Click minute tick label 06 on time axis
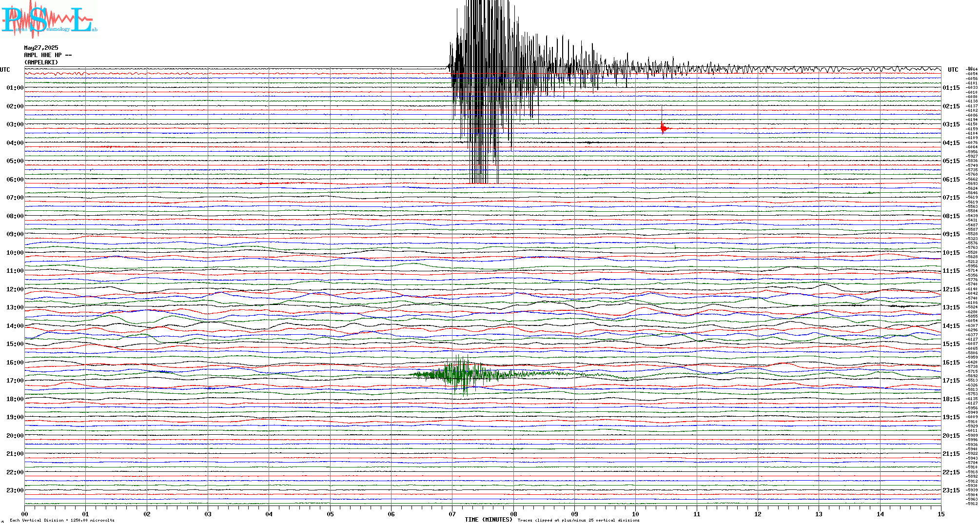 tap(392, 514)
